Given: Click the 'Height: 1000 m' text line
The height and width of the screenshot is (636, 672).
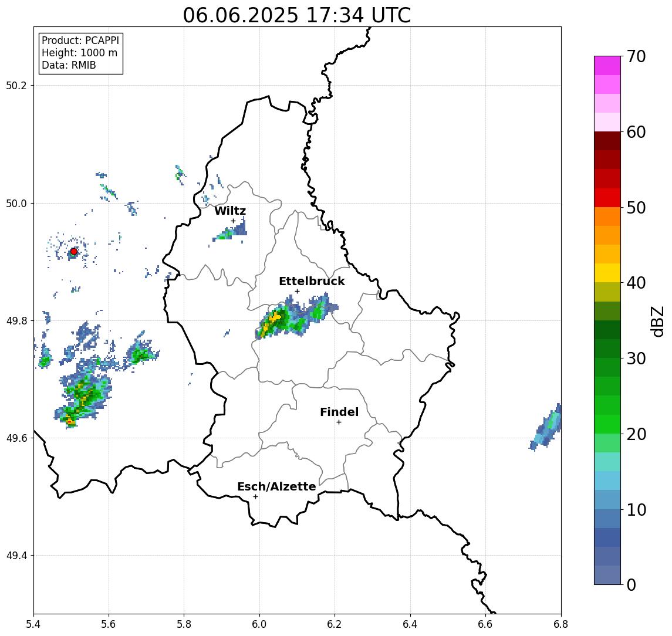Looking at the screenshot, I should tap(79, 53).
